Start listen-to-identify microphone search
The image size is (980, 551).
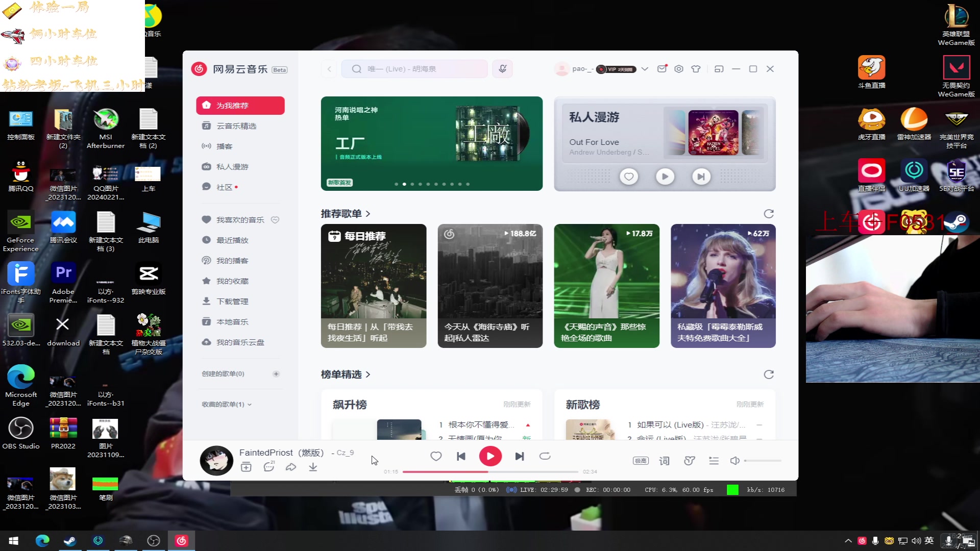(x=503, y=69)
